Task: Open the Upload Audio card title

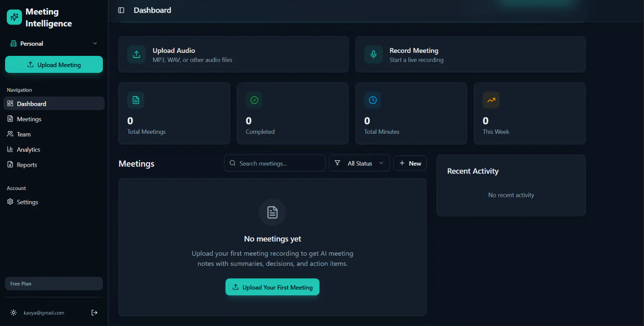Action: [174, 50]
